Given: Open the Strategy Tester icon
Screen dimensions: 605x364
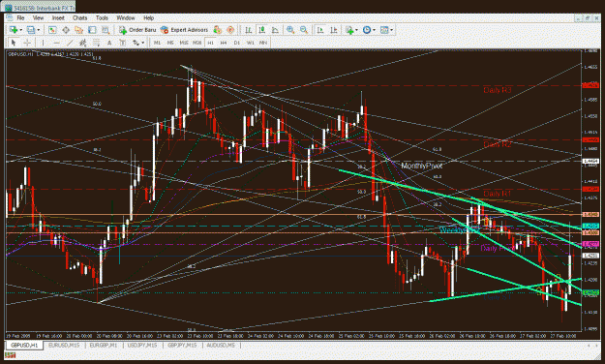Looking at the screenshot, I should coord(105,30).
